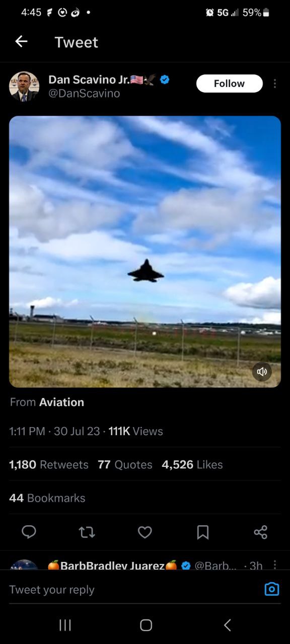Image resolution: width=290 pixels, height=644 pixels.
Task: Follow Dan Scavino Jr.
Action: click(230, 84)
